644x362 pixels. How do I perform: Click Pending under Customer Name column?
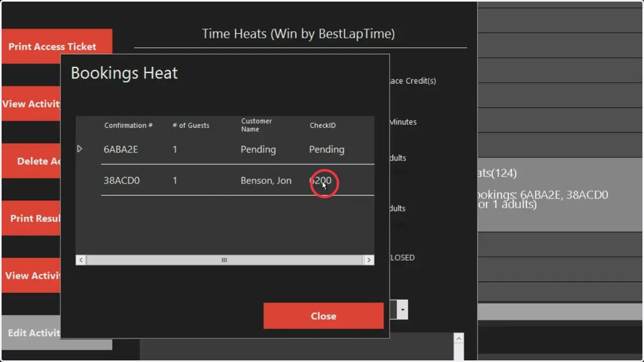pos(258,150)
